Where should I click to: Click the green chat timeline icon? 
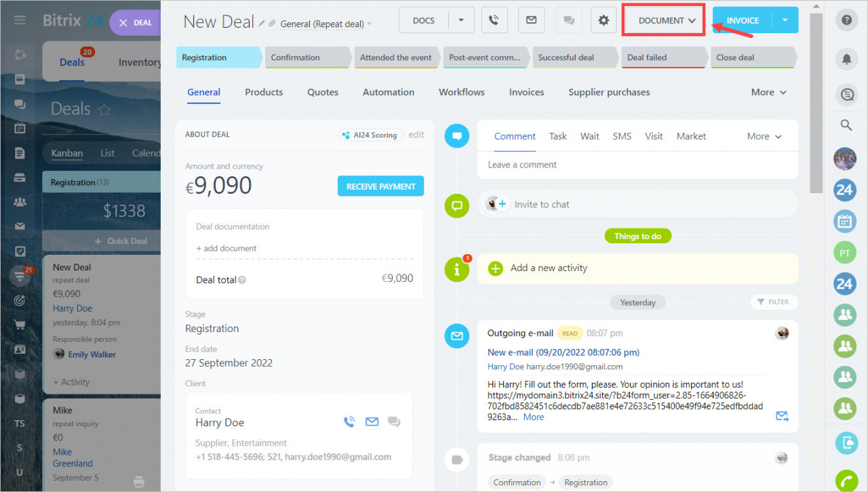[x=456, y=205]
